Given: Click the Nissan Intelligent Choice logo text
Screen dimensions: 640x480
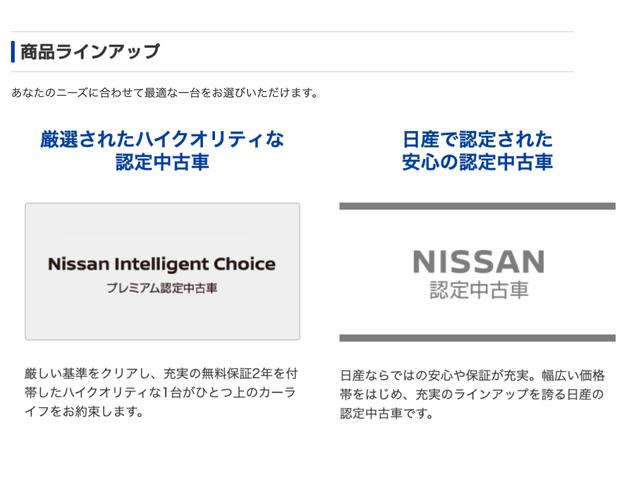Looking at the screenshot, I should [x=162, y=265].
